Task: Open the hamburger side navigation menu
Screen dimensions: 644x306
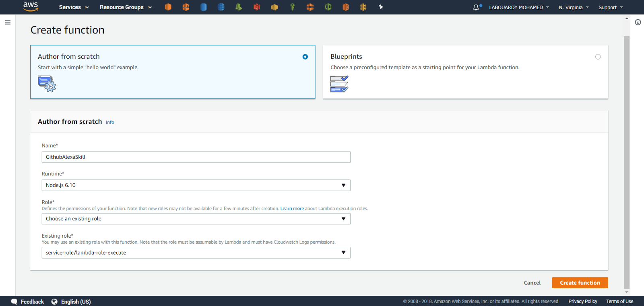Action: click(8, 22)
